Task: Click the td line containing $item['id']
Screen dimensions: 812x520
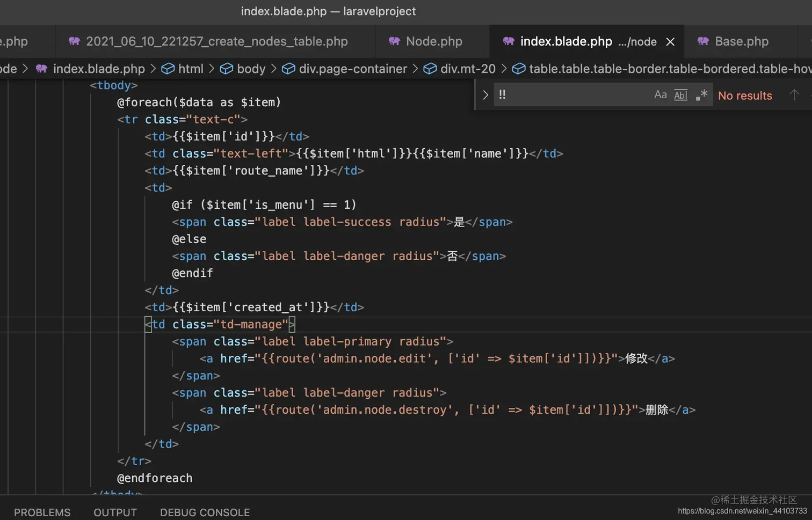Action: pos(227,136)
